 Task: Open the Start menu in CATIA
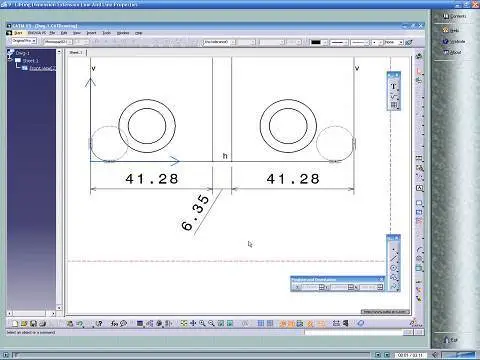[x=18, y=33]
